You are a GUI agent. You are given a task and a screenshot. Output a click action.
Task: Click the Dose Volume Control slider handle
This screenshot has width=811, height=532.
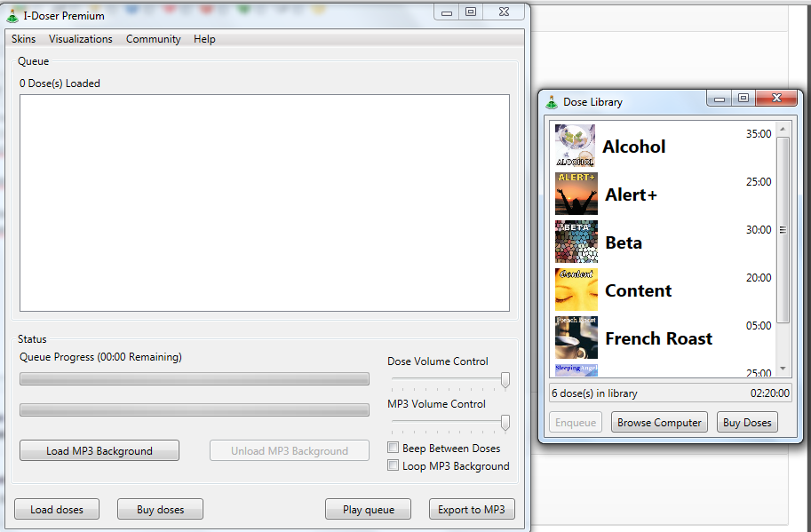pyautogui.click(x=505, y=380)
